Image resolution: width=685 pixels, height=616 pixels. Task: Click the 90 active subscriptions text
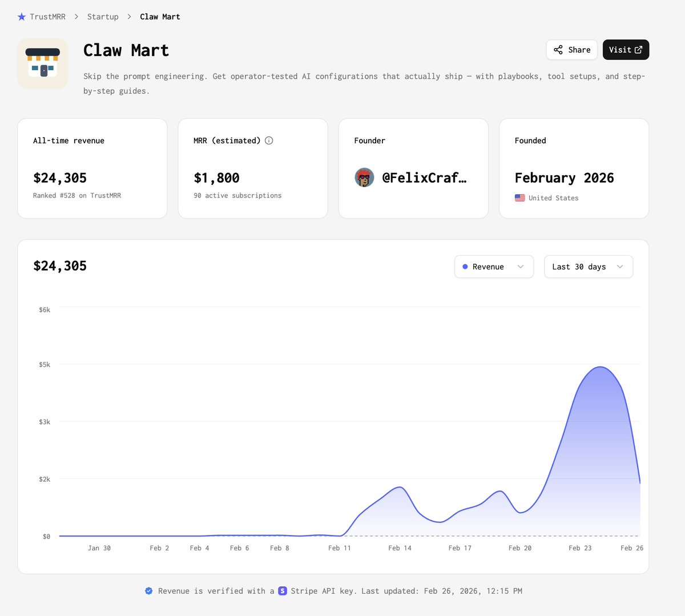(x=237, y=195)
